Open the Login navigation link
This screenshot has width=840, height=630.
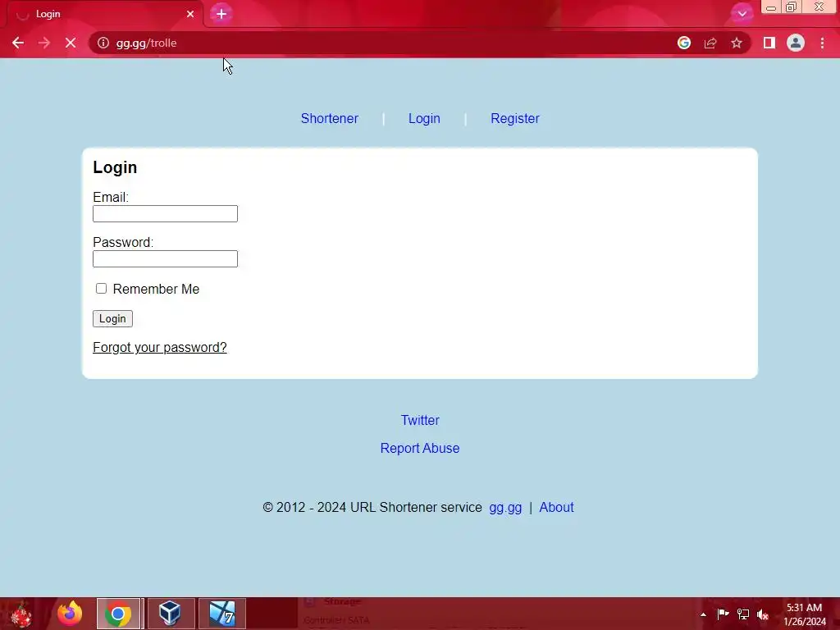[424, 118]
